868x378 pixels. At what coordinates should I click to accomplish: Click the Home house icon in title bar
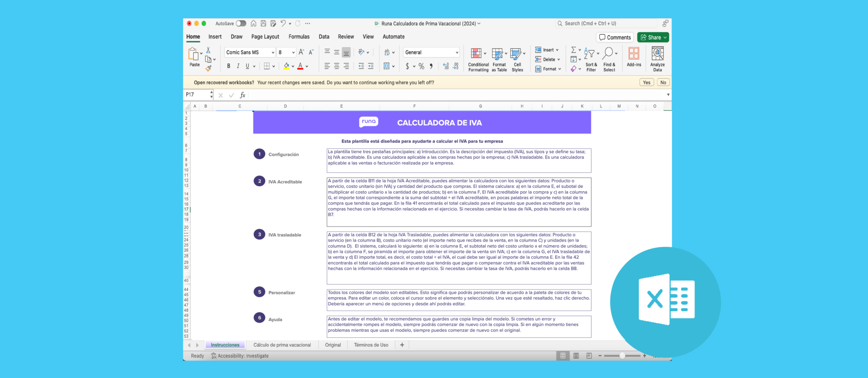point(253,23)
